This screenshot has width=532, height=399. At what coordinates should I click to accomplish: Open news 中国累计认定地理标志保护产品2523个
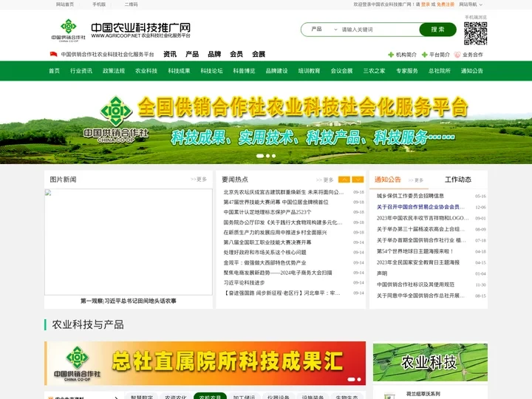pyautogui.click(x=267, y=212)
